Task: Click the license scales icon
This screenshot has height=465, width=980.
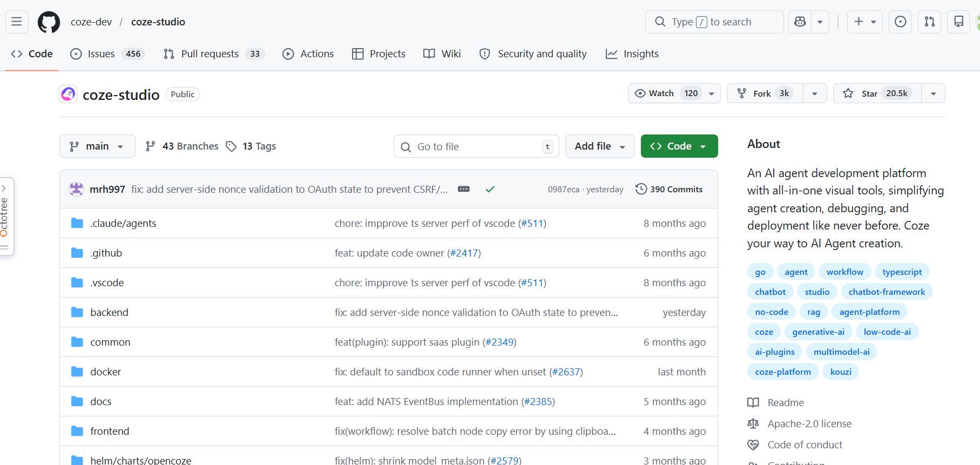Action: 753,423
